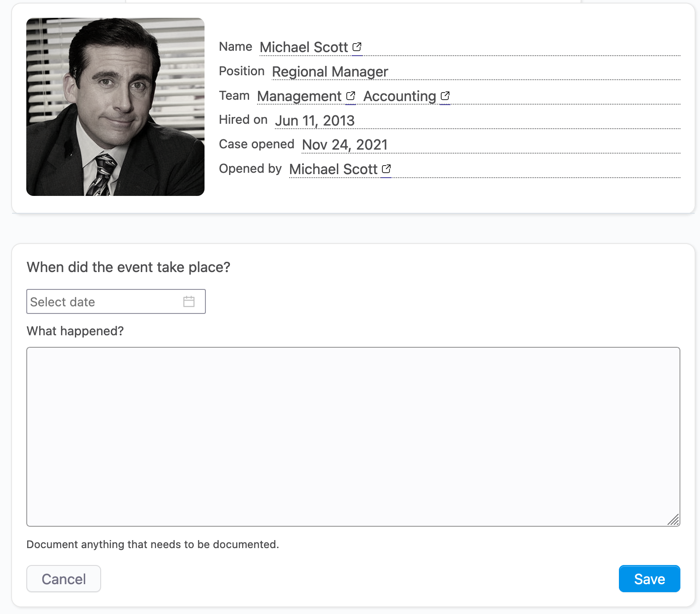The image size is (700, 614).
Task: Open external link icon beside Opened by Michael Scott
Action: 386,169
